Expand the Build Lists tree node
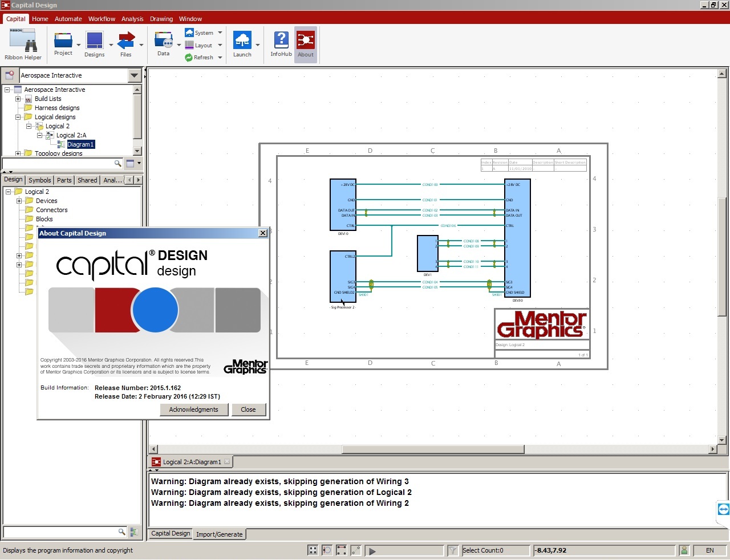Screen dimensions: 730x560 point(18,99)
